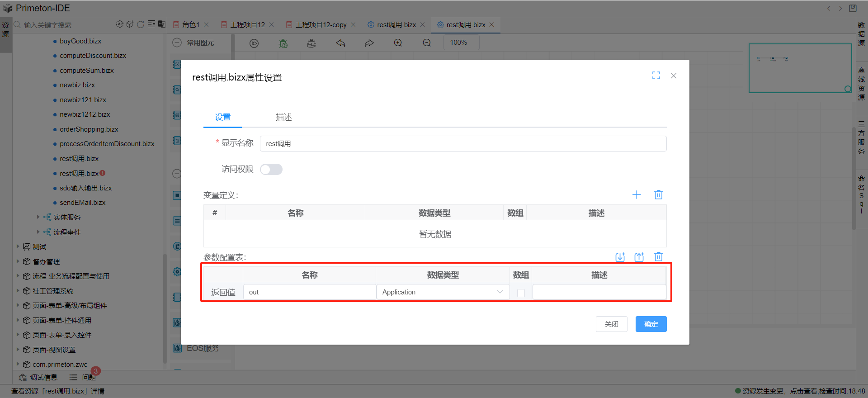The width and height of the screenshot is (868, 398).
Task: Zoom out with magnifier minus icon
Action: [427, 43]
